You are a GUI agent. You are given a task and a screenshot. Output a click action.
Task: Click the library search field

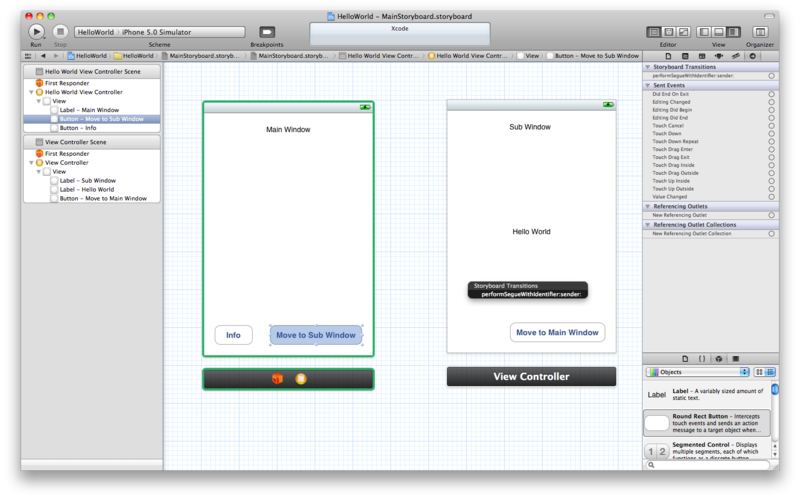click(x=707, y=465)
